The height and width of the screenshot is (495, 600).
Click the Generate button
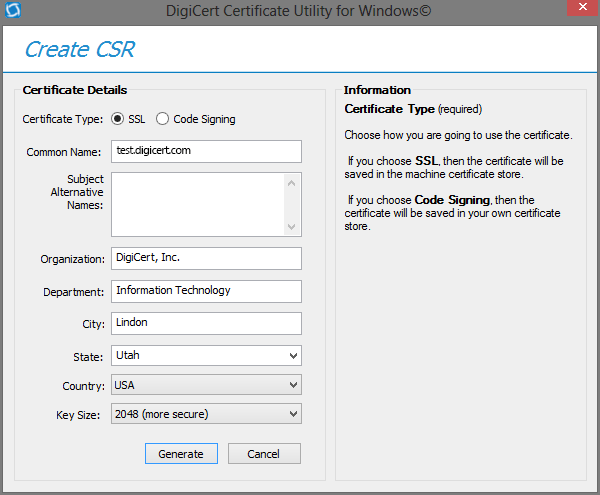[x=181, y=454]
